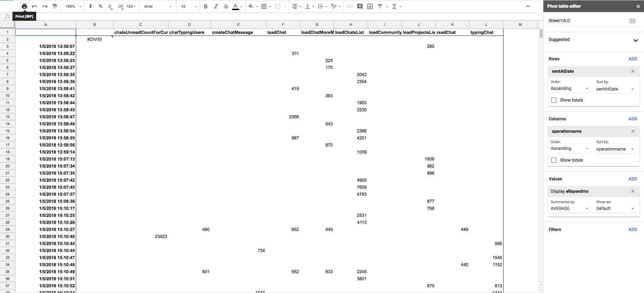
Task: Open the Functions sigma menu
Action: (396, 6)
